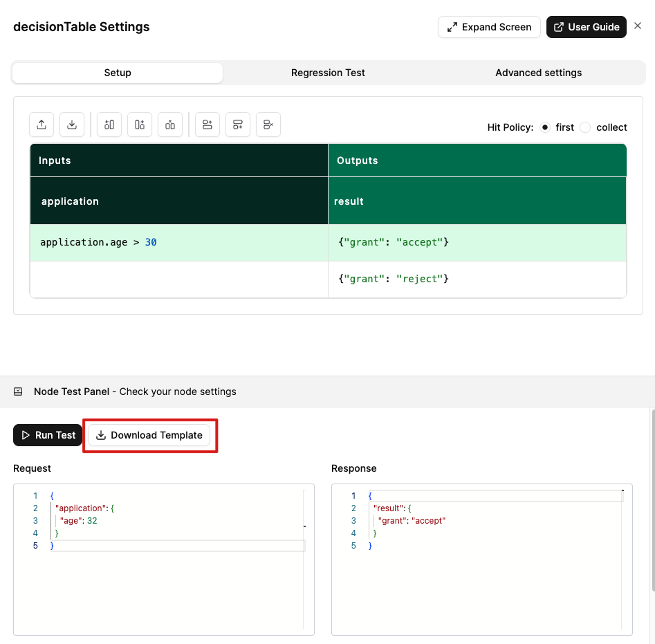Delete the selected column
This screenshot has width=655, height=644.
point(170,125)
